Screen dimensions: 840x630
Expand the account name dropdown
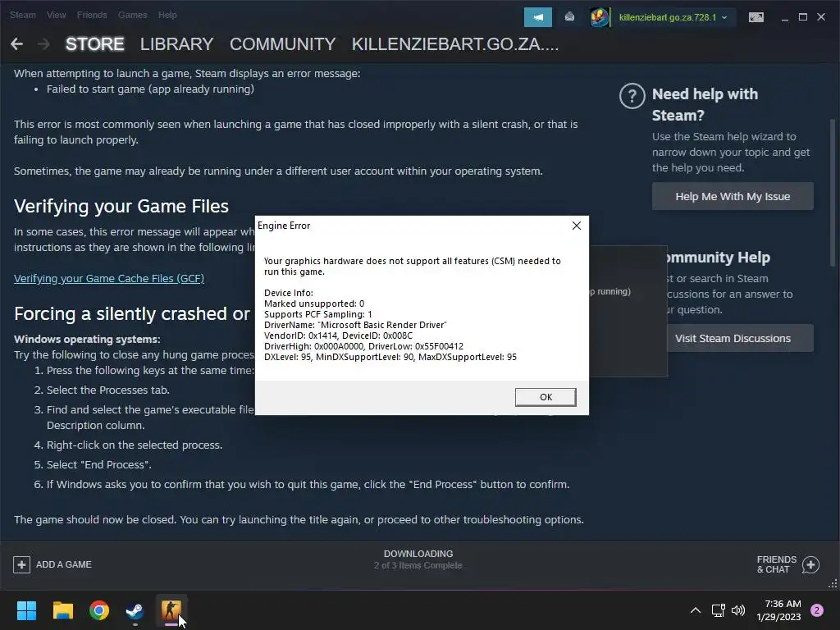725,17
